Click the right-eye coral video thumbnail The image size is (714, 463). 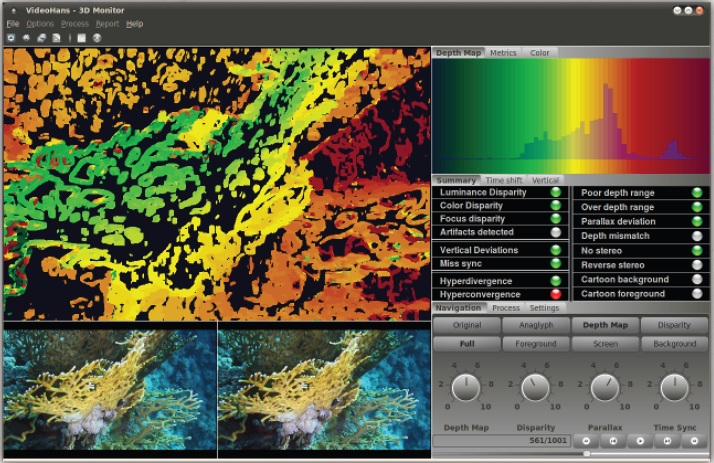[324, 390]
